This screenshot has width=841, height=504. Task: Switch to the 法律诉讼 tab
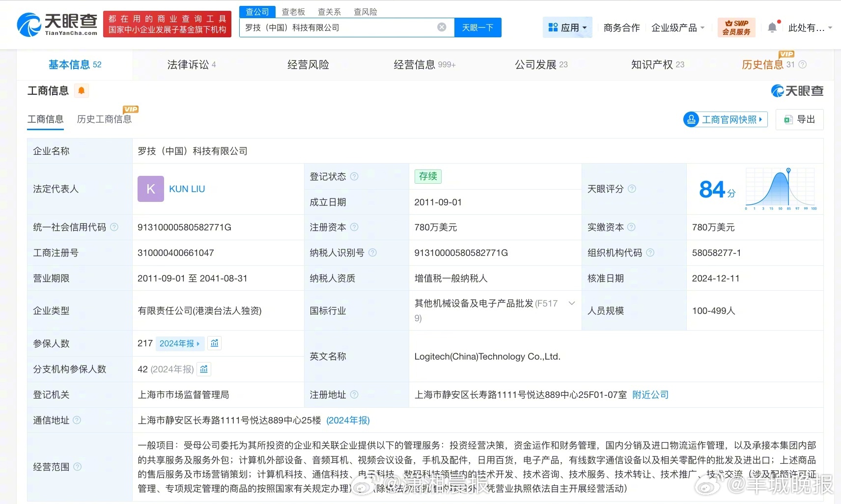187,64
